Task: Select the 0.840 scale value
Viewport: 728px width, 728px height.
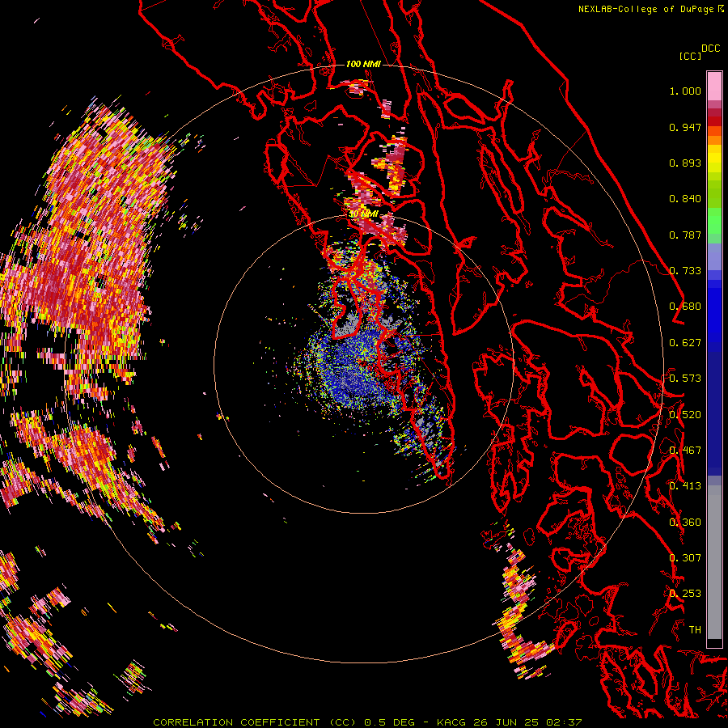Action: click(x=685, y=199)
